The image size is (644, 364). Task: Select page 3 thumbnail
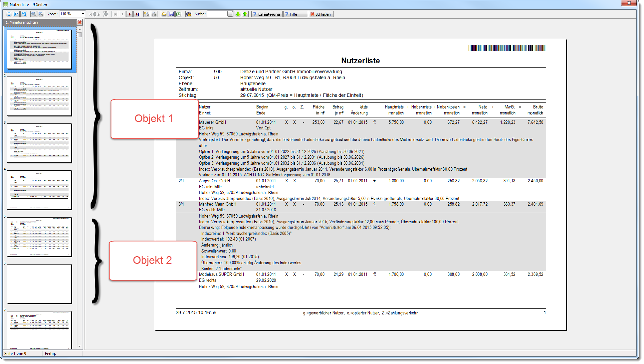[40, 143]
